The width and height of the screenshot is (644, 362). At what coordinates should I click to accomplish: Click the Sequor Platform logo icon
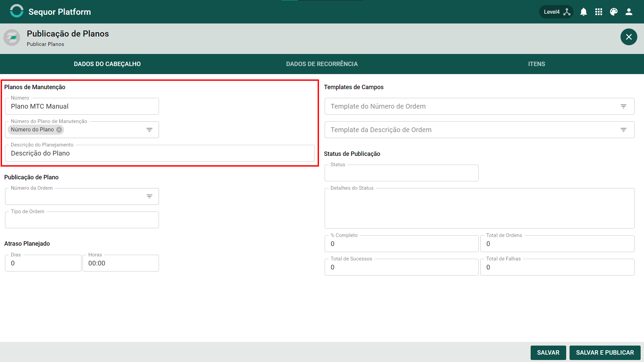16,11
